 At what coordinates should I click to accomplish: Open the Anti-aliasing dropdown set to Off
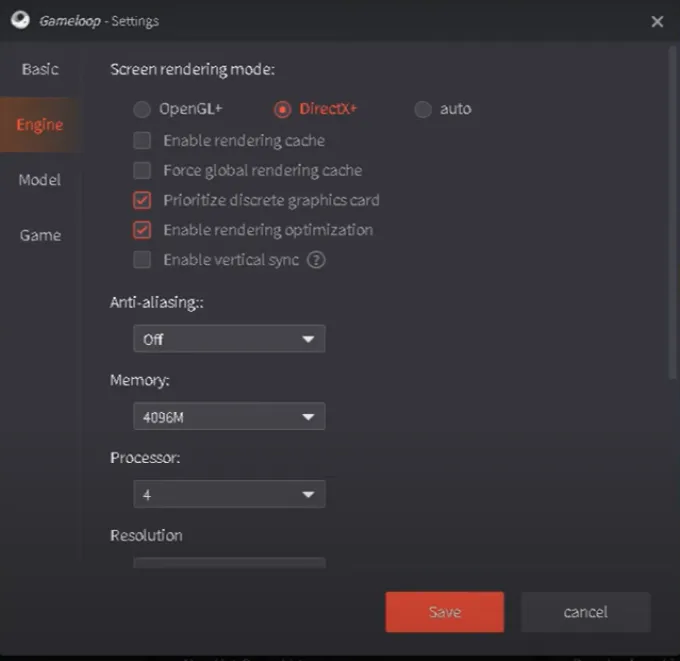click(x=229, y=339)
